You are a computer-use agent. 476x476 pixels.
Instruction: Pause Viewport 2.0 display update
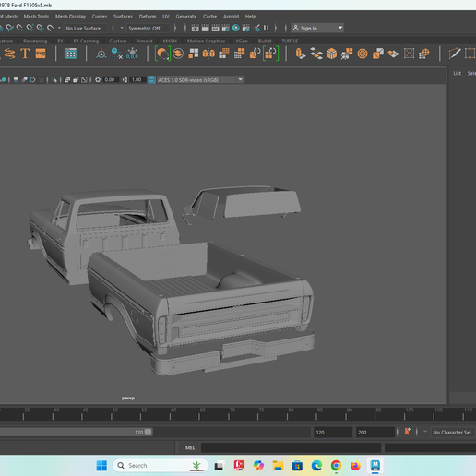click(267, 28)
